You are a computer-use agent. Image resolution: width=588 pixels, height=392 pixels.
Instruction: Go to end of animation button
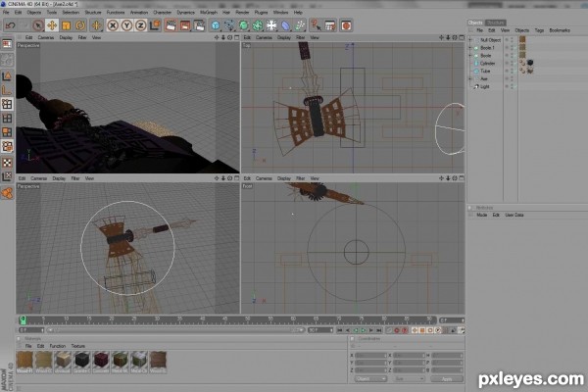(378, 330)
